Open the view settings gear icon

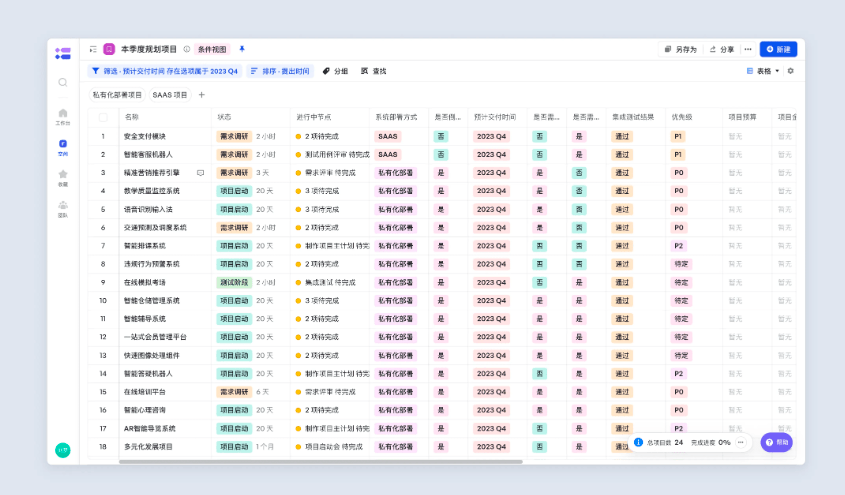[x=791, y=71]
